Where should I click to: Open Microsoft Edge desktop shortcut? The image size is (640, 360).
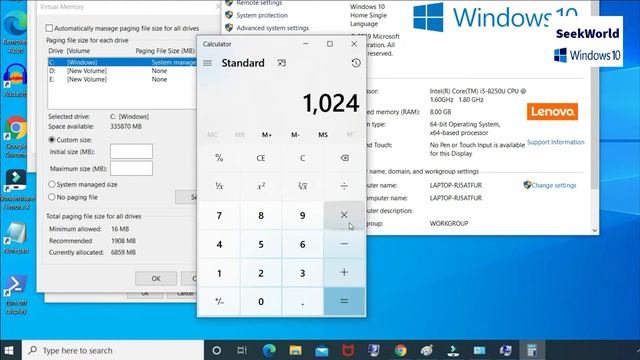coord(15,33)
